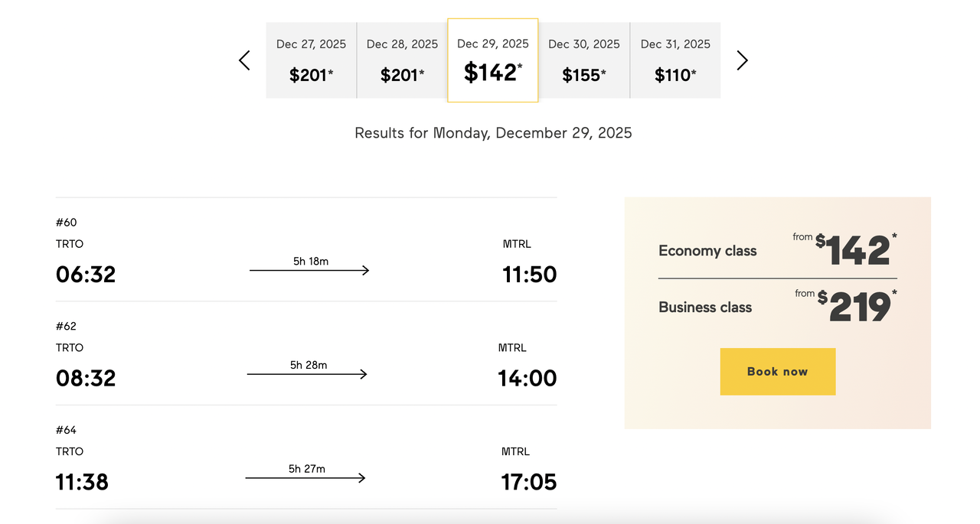Click the previous dates left arrow
980x524 pixels.
[244, 60]
